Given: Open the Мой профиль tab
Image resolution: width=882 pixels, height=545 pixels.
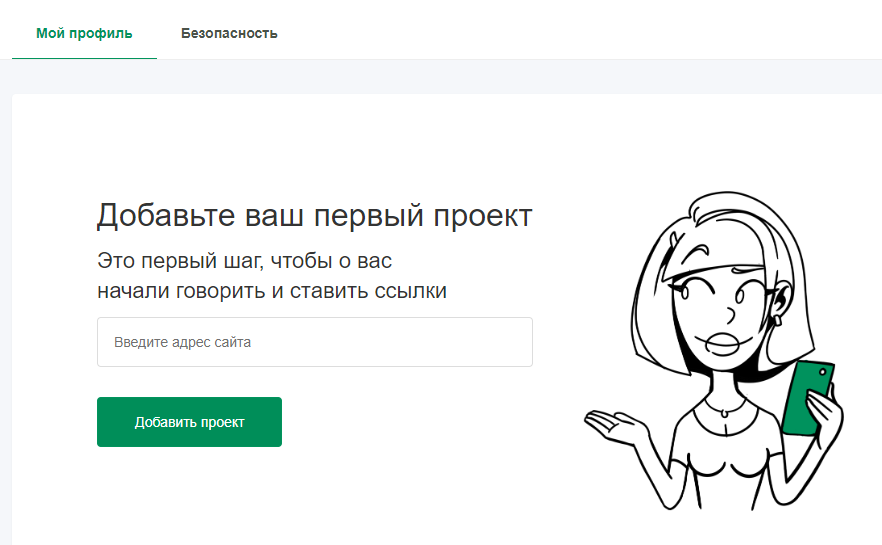Looking at the screenshot, I should tap(84, 33).
